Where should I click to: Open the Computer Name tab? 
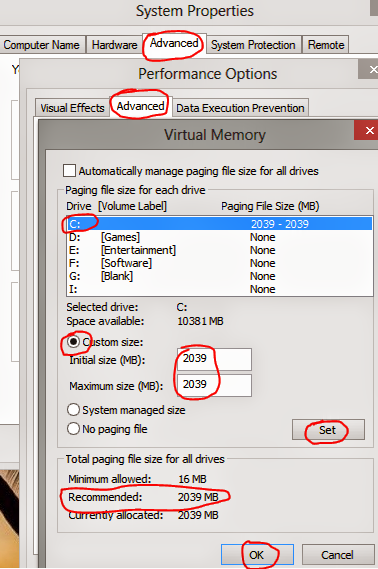tap(42, 45)
